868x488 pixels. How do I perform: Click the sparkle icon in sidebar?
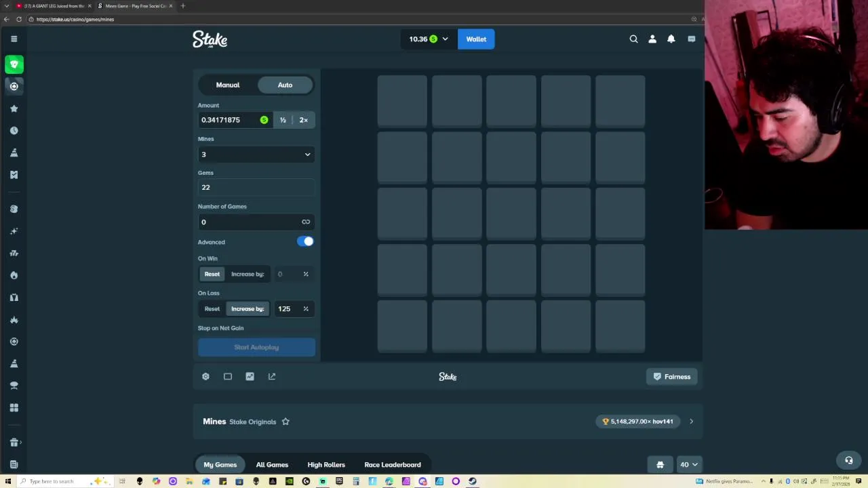(x=14, y=231)
